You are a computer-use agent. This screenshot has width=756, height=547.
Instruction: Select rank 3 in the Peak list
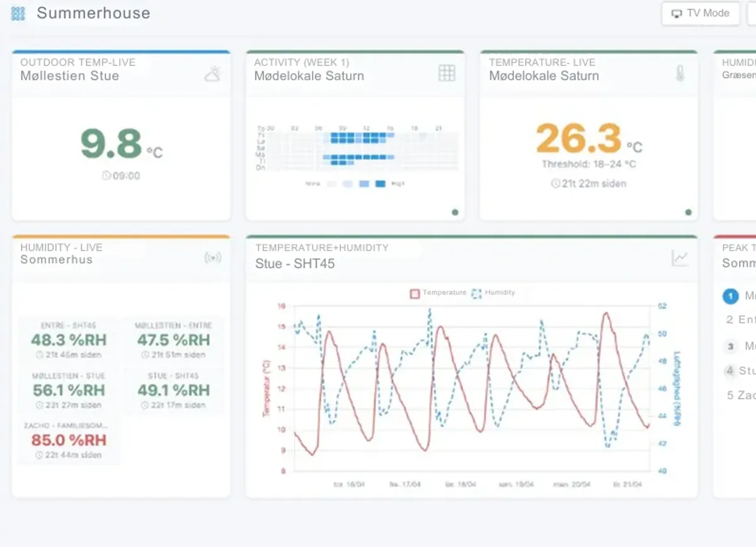[730, 346]
